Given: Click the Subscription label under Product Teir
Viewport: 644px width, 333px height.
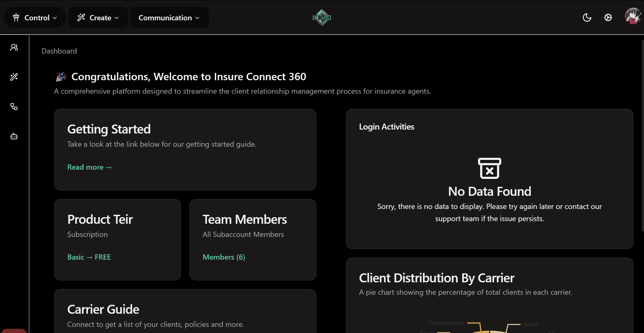Looking at the screenshot, I should point(87,234).
